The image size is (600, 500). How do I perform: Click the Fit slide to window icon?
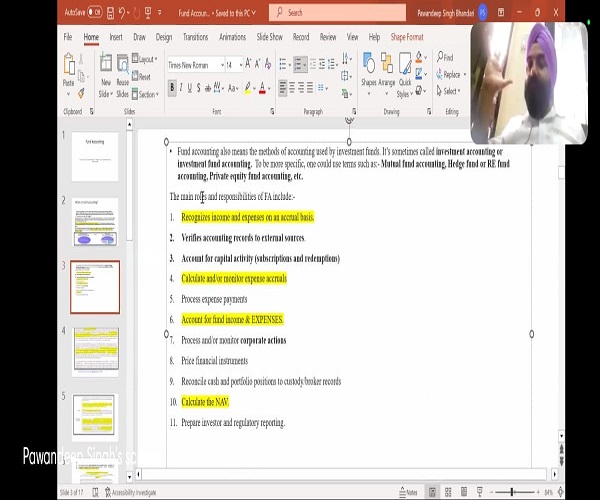[x=560, y=492]
